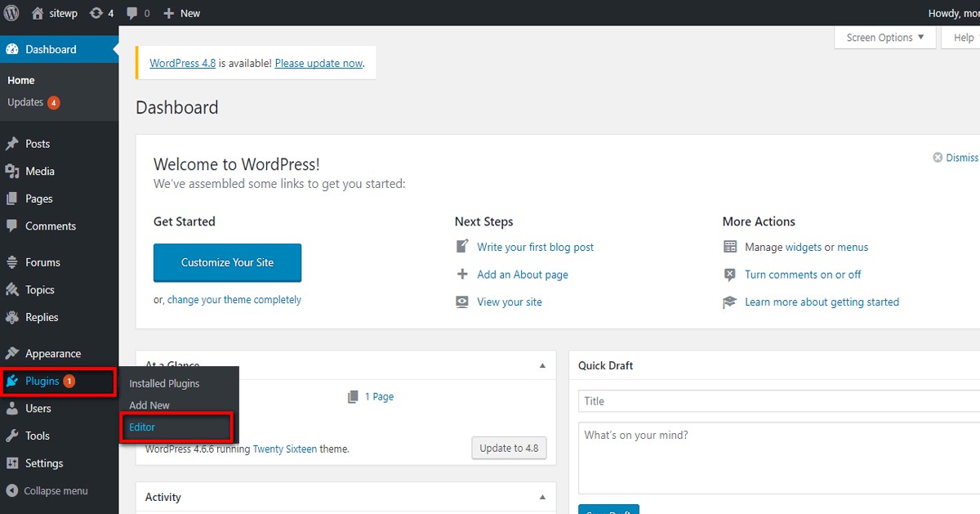This screenshot has height=514, width=980.
Task: Collapse the At a Glance panel arrow
Action: click(x=542, y=365)
